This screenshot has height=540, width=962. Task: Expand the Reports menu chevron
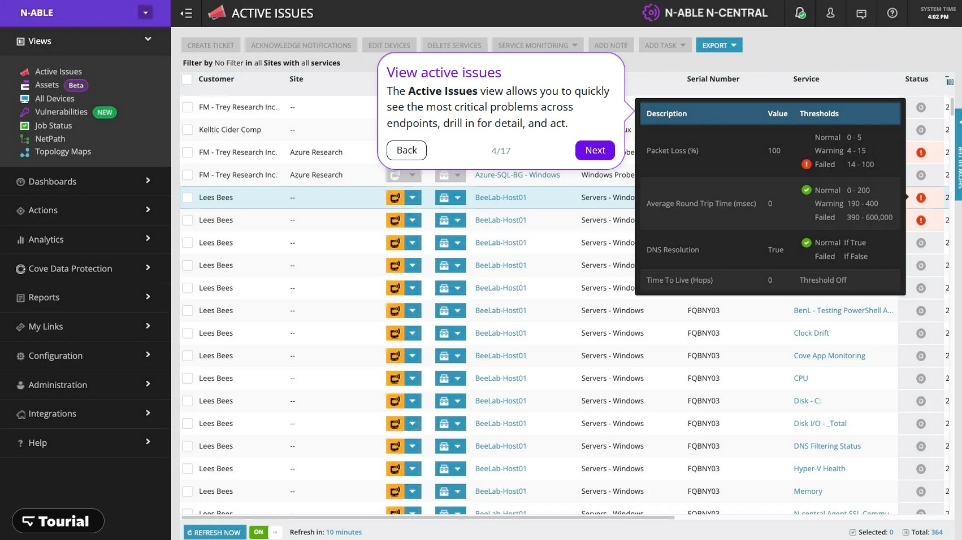click(148, 296)
